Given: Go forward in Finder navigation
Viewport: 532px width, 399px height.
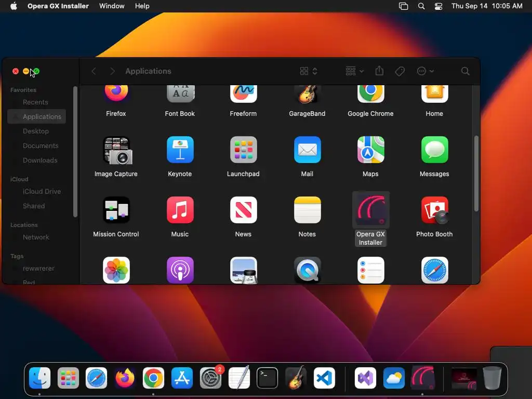Looking at the screenshot, I should [112, 71].
